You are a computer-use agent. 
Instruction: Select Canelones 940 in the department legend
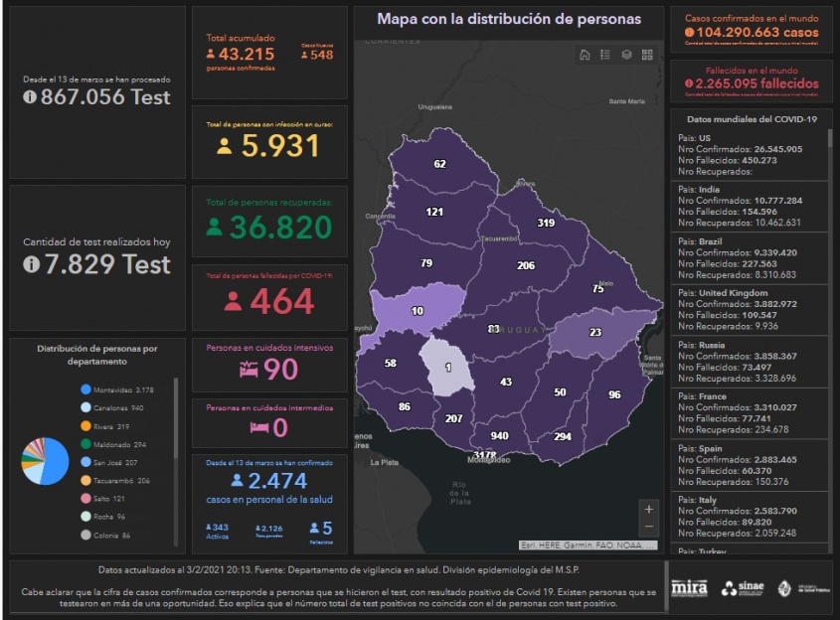117,408
